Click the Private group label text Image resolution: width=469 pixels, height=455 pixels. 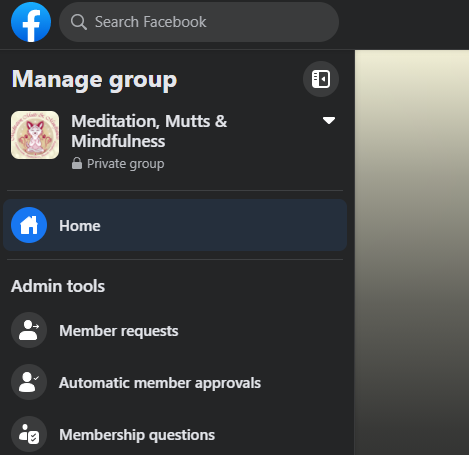point(126,164)
